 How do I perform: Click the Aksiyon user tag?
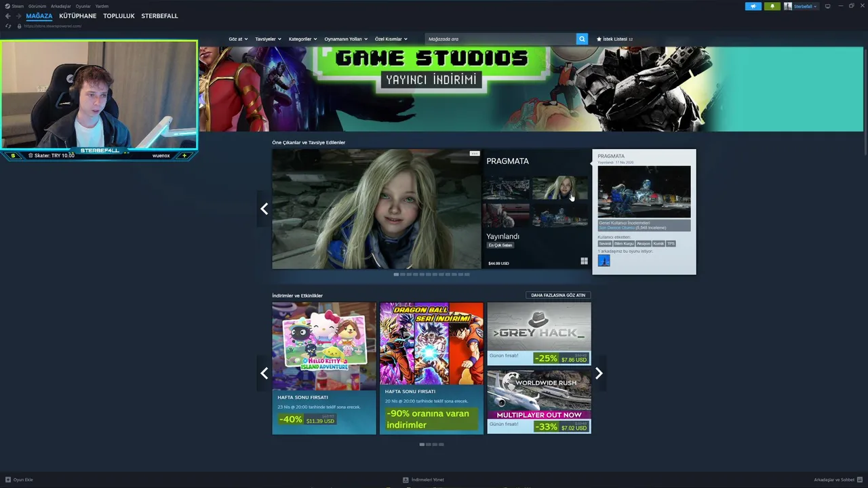(x=643, y=243)
